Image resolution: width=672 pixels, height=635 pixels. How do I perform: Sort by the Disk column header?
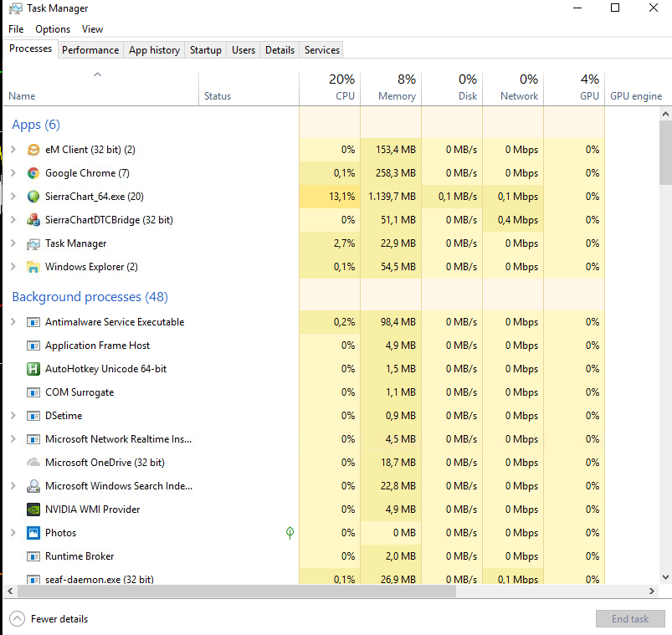(452, 89)
